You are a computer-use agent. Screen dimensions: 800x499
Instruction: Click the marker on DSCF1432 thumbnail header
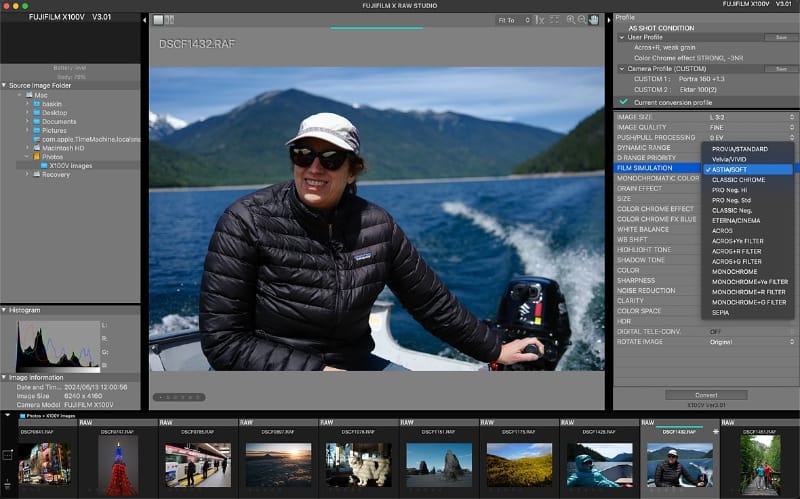(x=715, y=432)
